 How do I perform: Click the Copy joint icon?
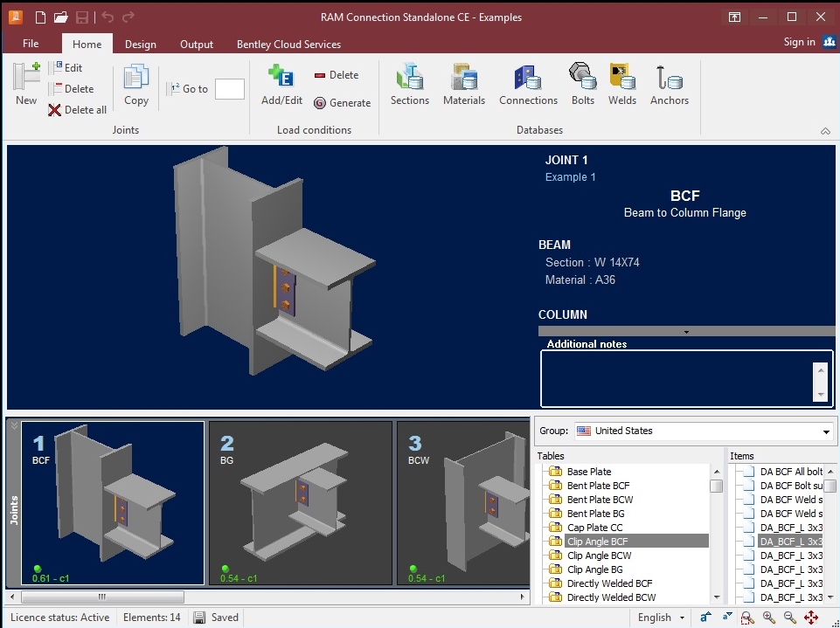tap(136, 85)
